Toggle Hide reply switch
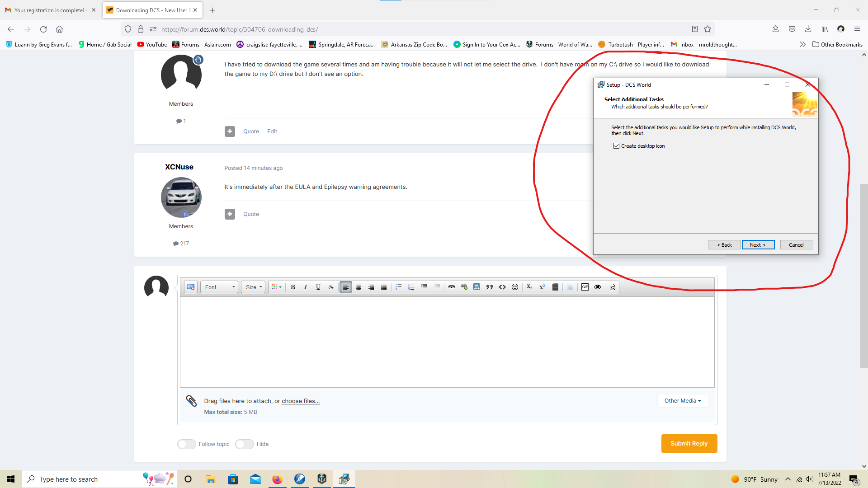868x488 pixels. [x=245, y=444]
